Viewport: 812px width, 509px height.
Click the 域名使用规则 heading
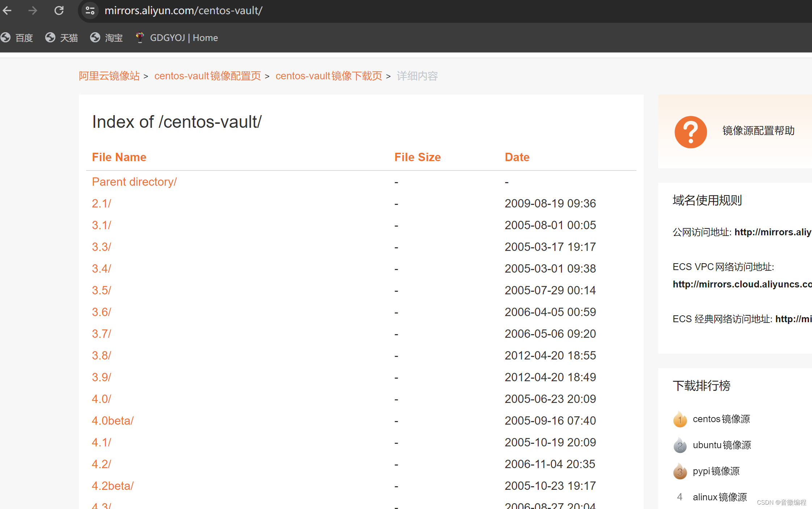coord(707,200)
